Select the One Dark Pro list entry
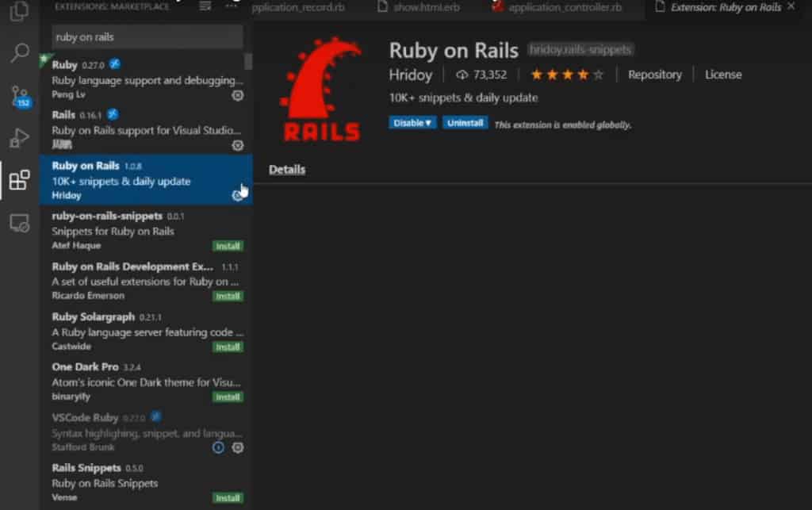Viewport: 812px width, 510px height. tap(146, 381)
